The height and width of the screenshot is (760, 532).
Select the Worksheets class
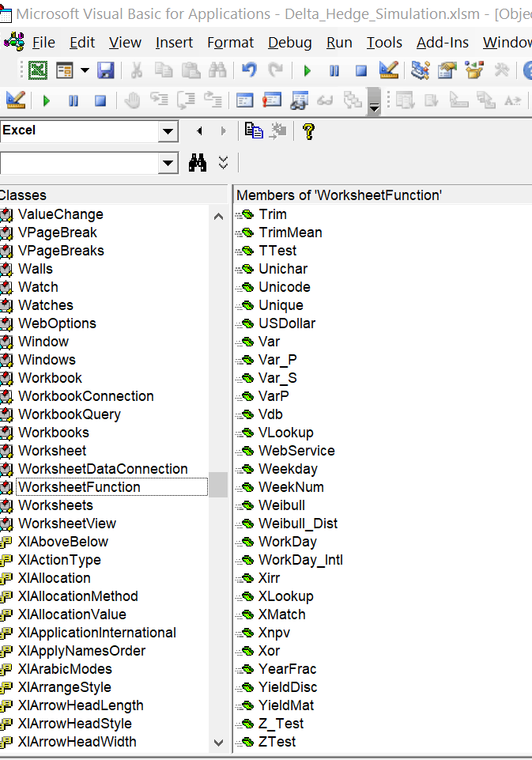[55, 505]
